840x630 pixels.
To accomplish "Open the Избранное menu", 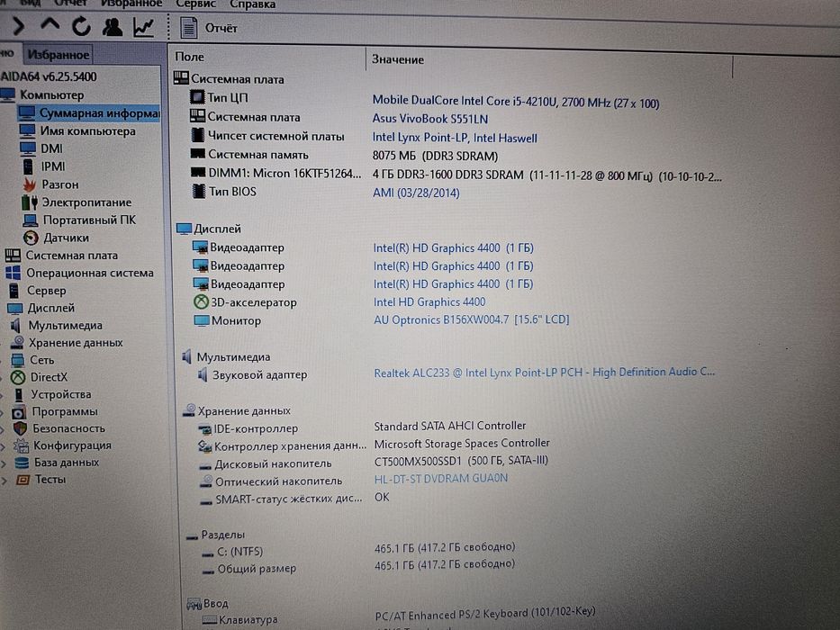I will coord(131,4).
